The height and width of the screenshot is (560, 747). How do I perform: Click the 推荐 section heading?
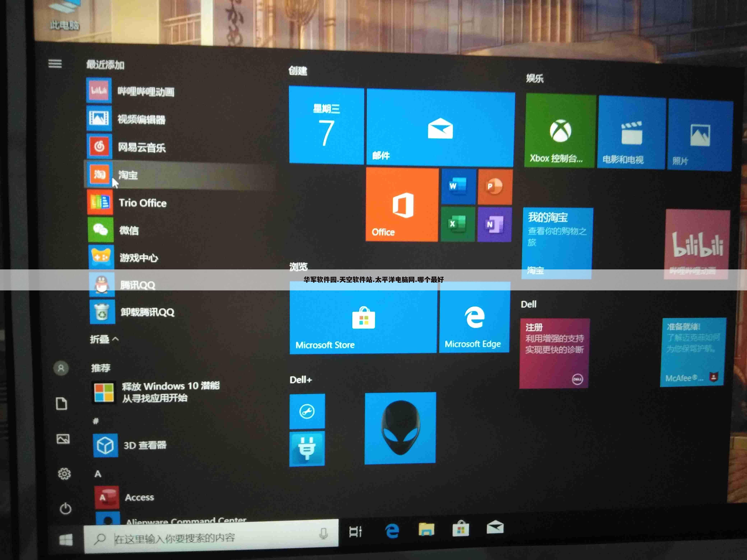click(x=101, y=368)
